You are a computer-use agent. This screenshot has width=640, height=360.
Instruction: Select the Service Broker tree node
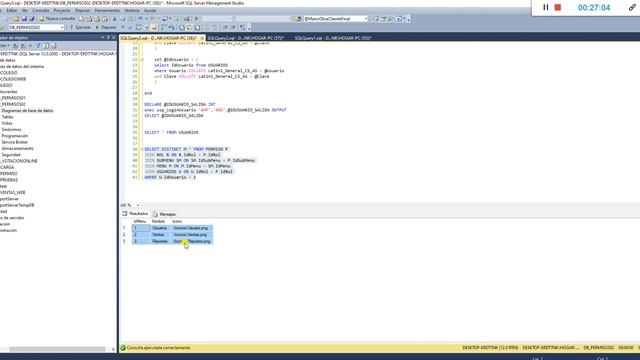pos(15,142)
